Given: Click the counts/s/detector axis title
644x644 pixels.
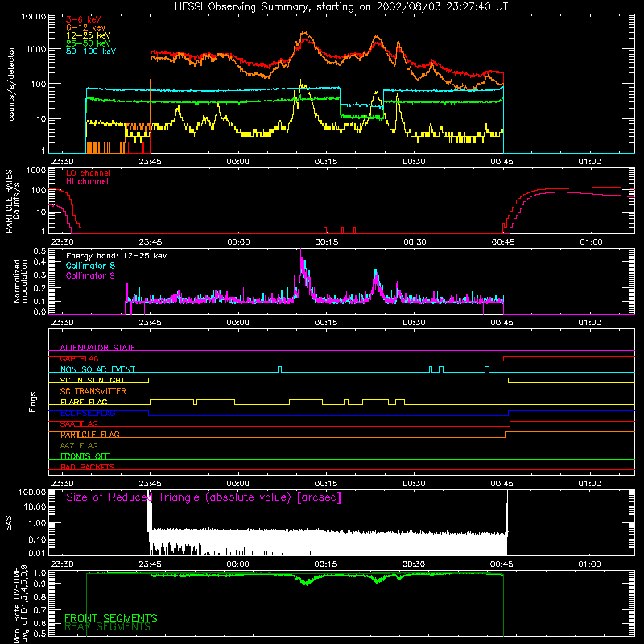Looking at the screenshot, I should pyautogui.click(x=11, y=84).
